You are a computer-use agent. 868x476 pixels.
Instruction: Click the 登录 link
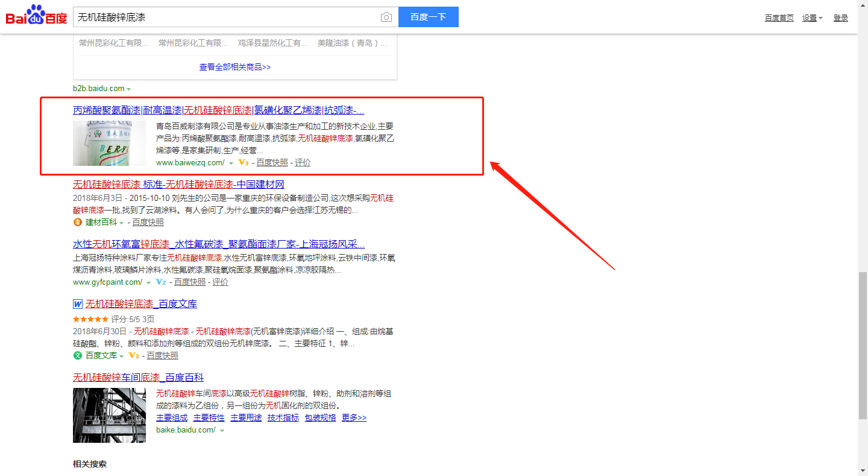[x=841, y=18]
